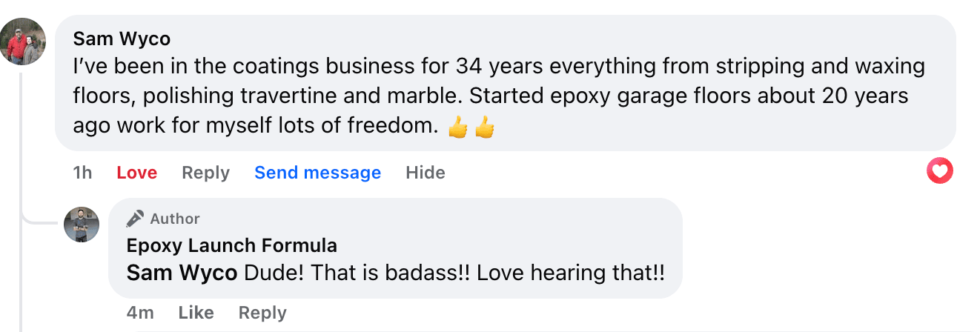Screen dimensions: 980x332
Task: Like the Epoxy Launch Formula reply
Action: [x=196, y=313]
